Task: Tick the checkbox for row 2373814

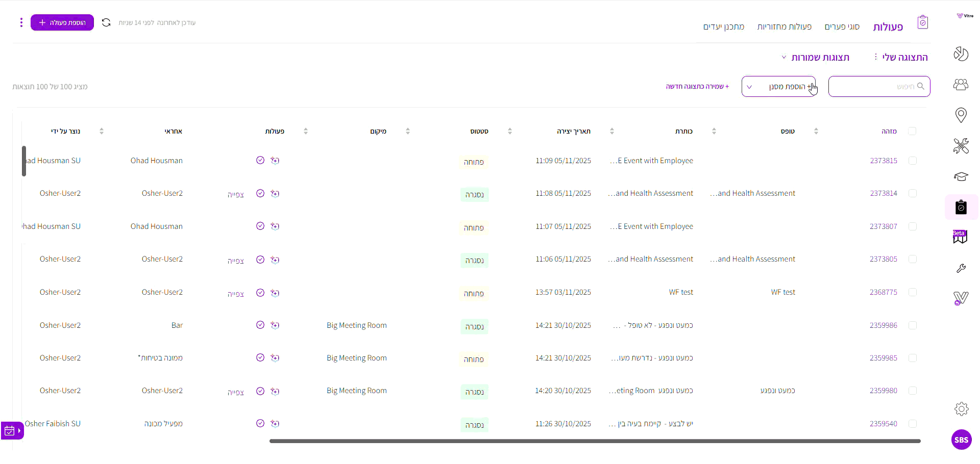Action: 913,193
